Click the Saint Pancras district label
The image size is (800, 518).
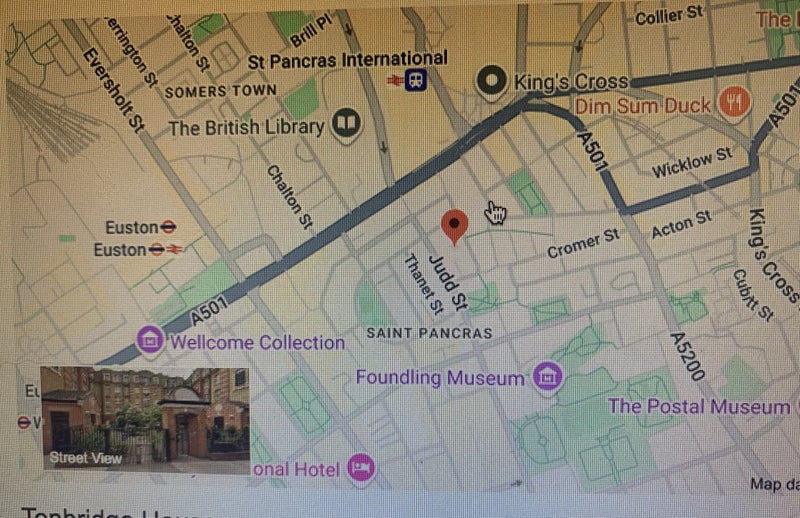point(430,333)
